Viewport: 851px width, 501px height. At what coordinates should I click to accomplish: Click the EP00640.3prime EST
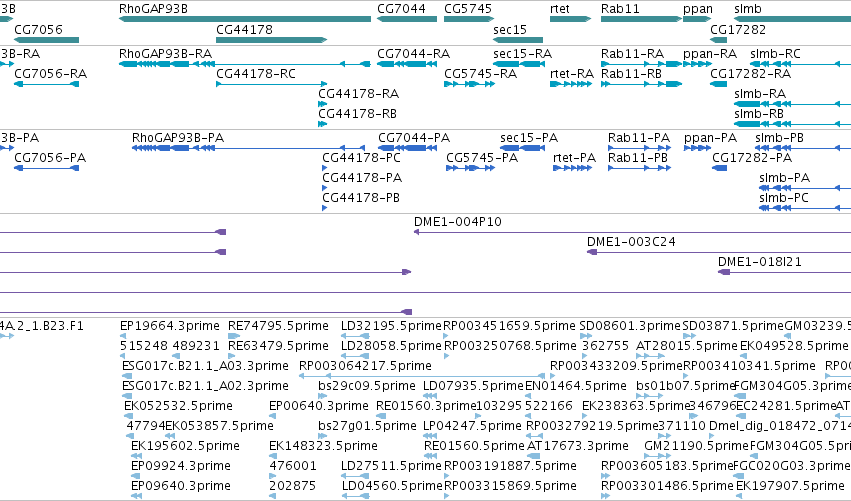click(272, 416)
